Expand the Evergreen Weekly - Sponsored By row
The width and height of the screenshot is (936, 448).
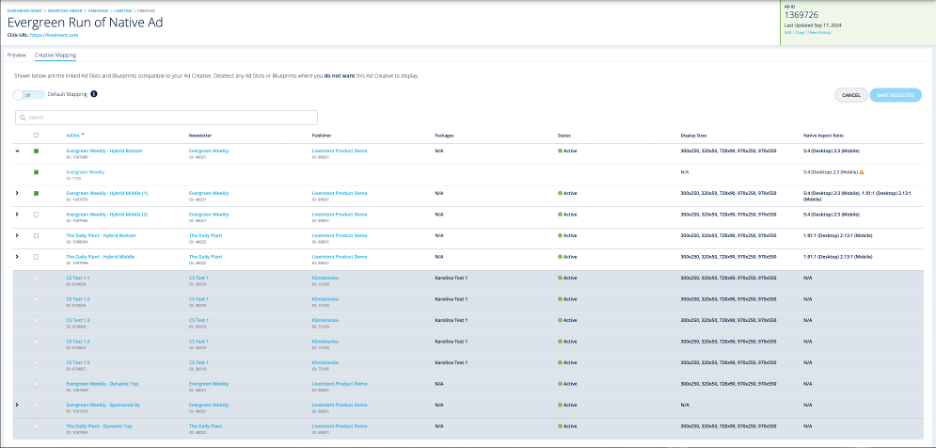point(16,404)
